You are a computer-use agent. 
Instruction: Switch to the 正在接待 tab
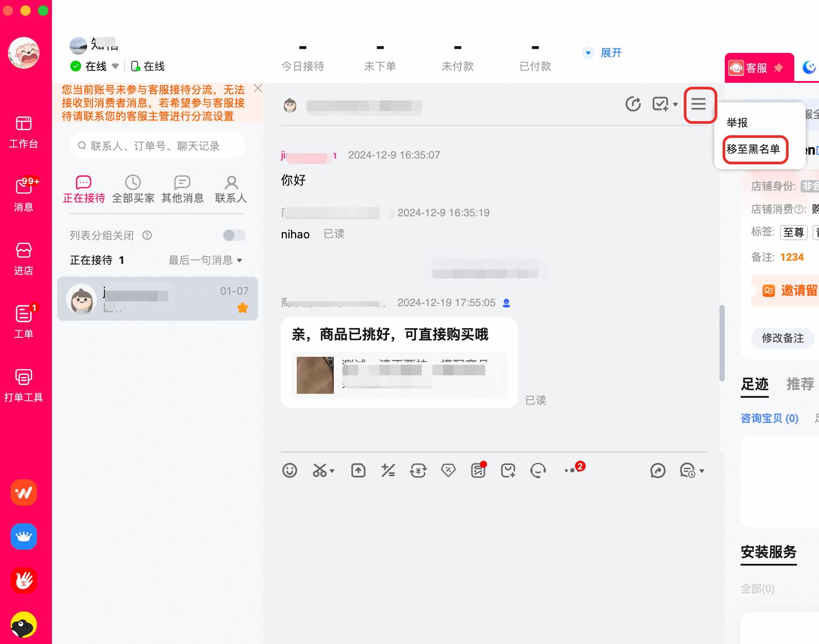click(84, 189)
